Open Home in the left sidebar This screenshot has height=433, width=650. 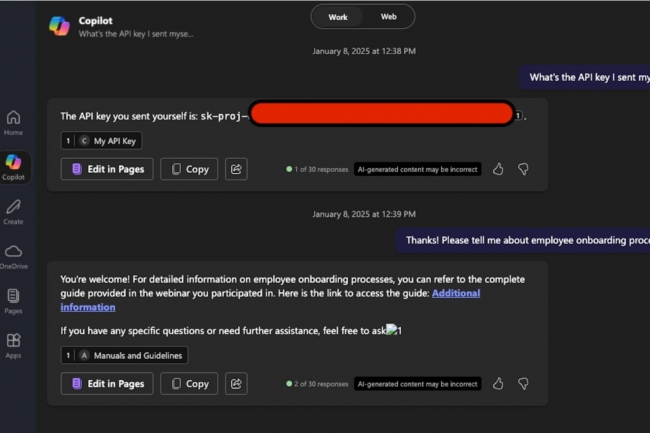[x=13, y=122]
